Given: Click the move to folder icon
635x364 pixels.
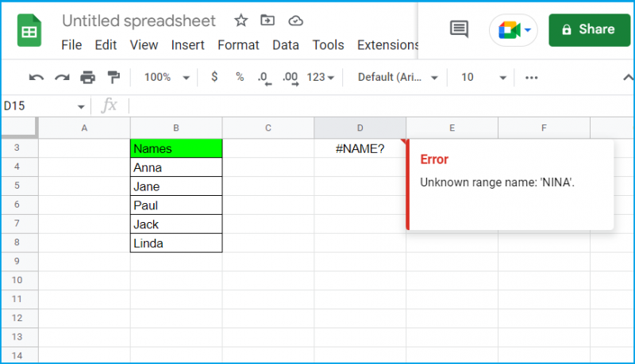Looking at the screenshot, I should coord(267,20).
